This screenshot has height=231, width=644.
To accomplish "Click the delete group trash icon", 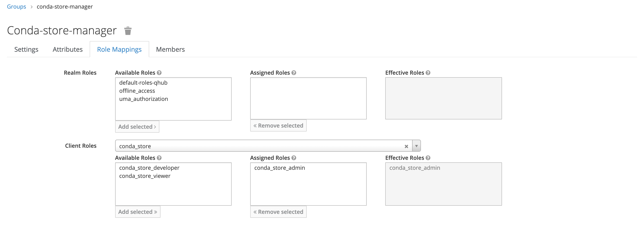I will (x=128, y=31).
